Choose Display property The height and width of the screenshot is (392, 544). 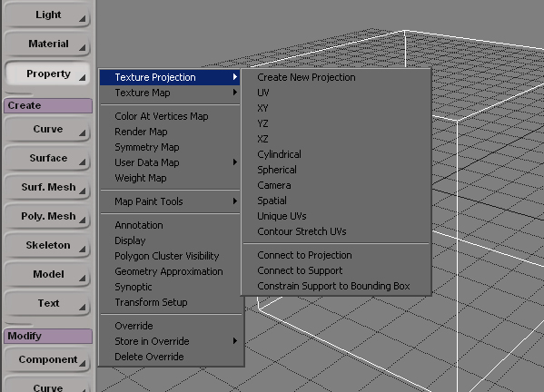coord(170,240)
